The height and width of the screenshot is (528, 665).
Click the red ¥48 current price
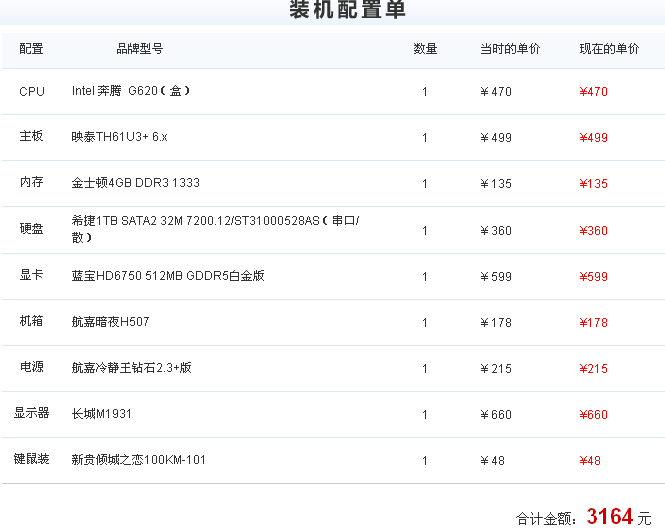(590, 461)
